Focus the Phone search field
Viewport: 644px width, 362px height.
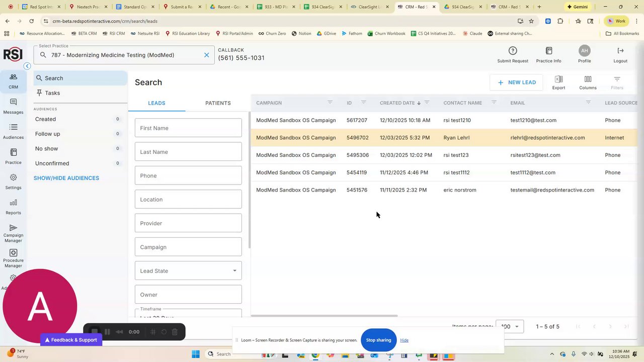point(188,175)
